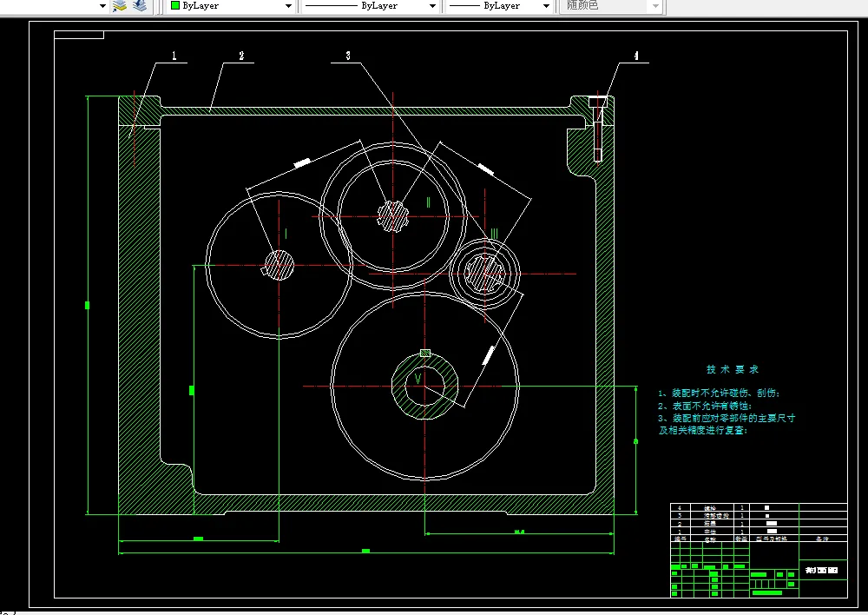The image size is (868, 615).
Task: Select the 备注 header cell in parts list
Action: point(823,539)
